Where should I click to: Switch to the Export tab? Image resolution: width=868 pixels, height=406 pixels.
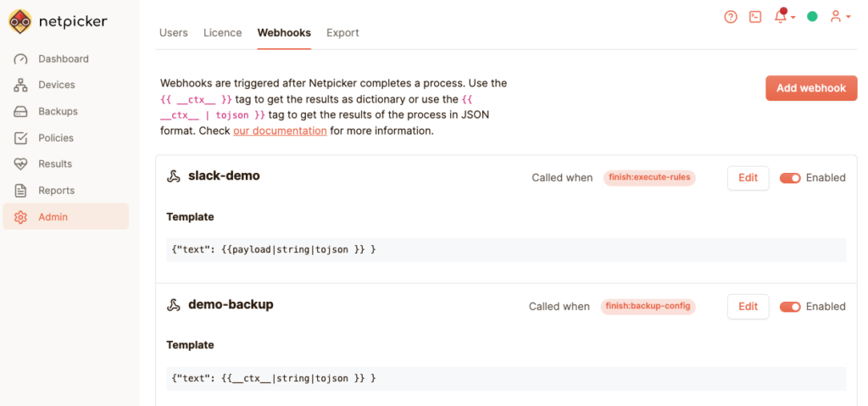click(x=342, y=33)
